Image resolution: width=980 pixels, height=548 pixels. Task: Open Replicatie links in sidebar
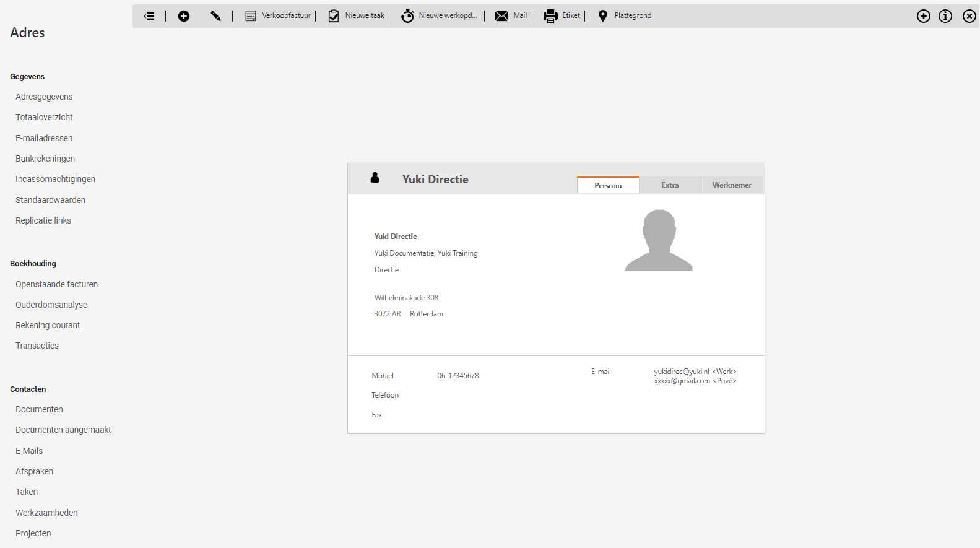click(x=43, y=220)
